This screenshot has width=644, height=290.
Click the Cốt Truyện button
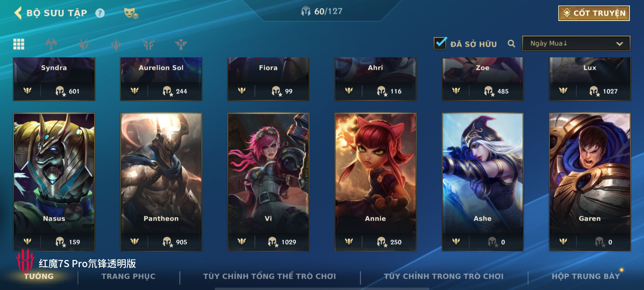tap(594, 13)
